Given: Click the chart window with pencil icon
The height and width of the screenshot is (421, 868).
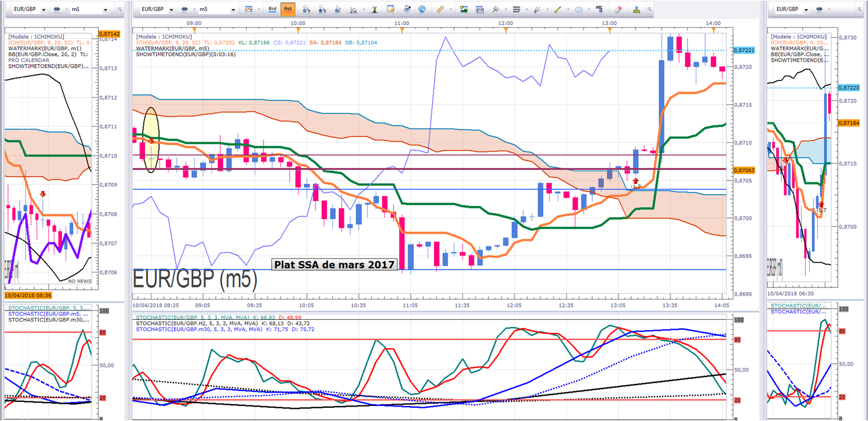Looking at the screenshot, I should pos(391,9).
